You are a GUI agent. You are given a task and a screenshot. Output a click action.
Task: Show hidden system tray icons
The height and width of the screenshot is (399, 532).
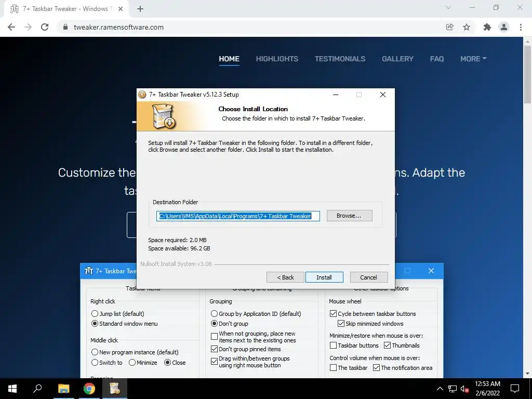pos(440,389)
